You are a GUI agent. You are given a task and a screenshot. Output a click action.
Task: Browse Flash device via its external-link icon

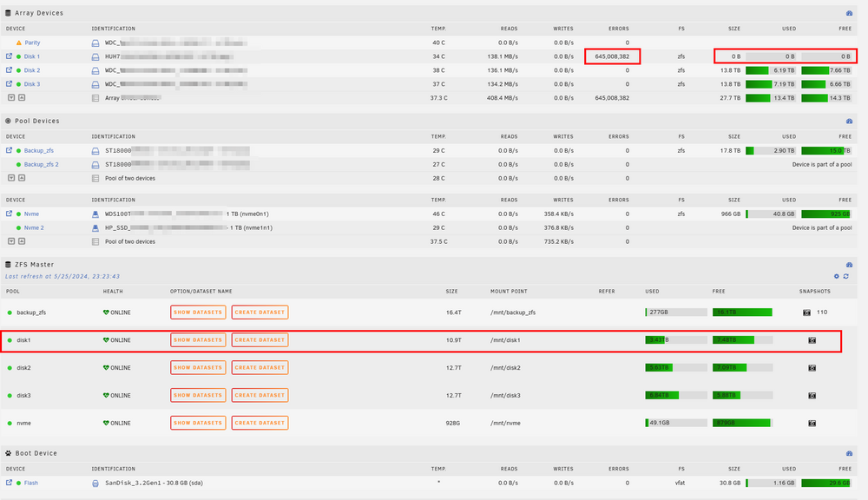tap(9, 483)
